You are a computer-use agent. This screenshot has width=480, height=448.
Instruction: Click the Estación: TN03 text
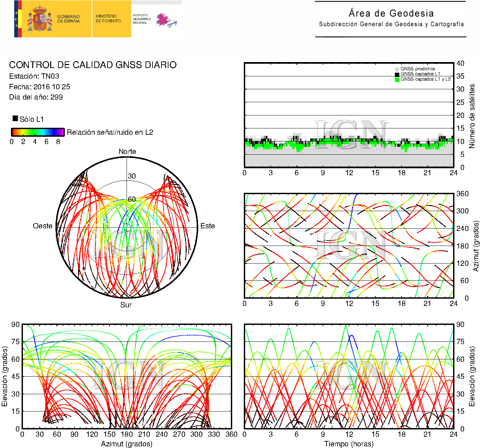[34, 76]
